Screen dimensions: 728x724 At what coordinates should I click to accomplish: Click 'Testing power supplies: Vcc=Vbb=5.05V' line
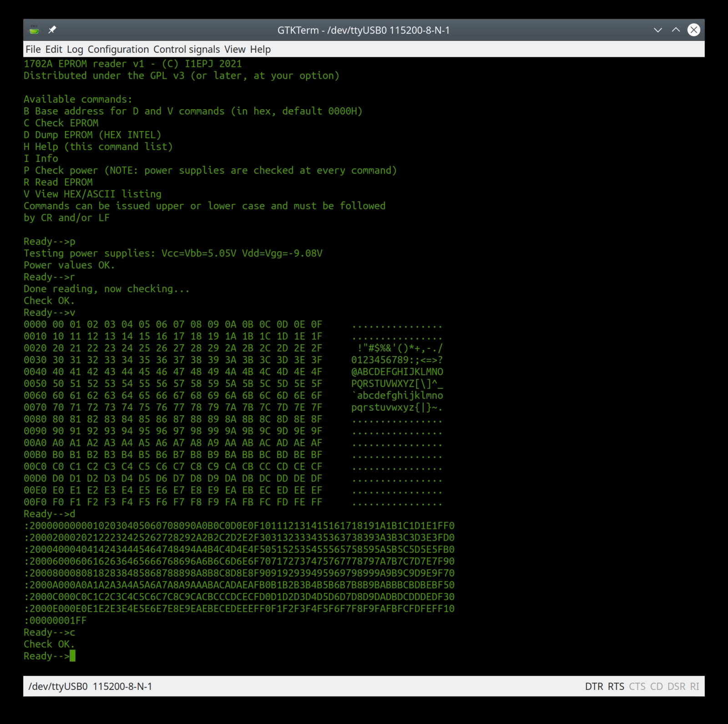[x=173, y=253]
